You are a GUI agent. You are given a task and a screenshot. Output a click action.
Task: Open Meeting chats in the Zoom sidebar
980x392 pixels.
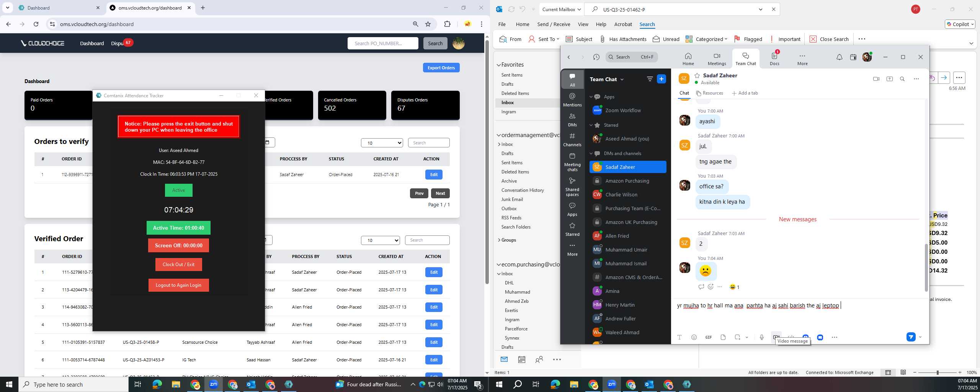pyautogui.click(x=572, y=162)
